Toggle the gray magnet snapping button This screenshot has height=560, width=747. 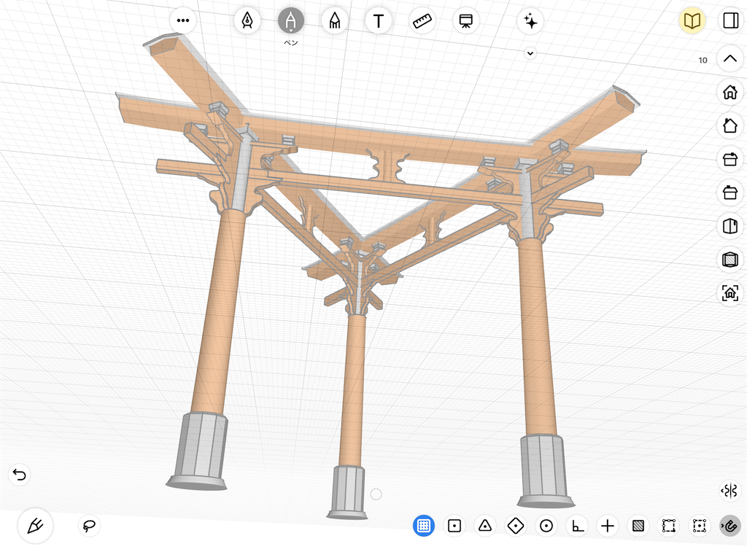tap(729, 526)
